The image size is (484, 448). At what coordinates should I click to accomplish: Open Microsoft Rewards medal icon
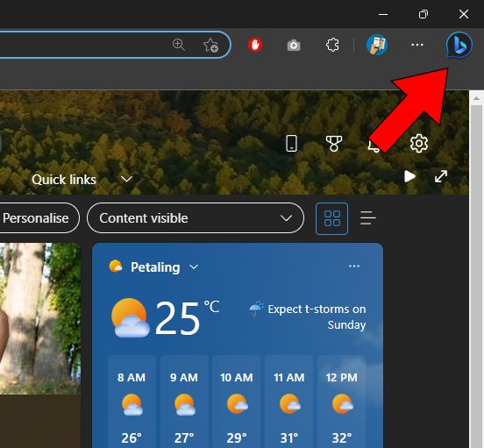[334, 144]
